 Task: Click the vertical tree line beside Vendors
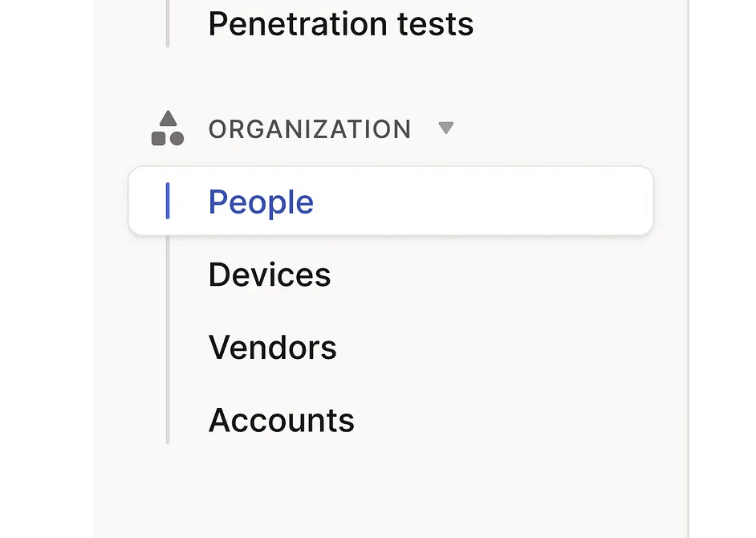point(168,348)
